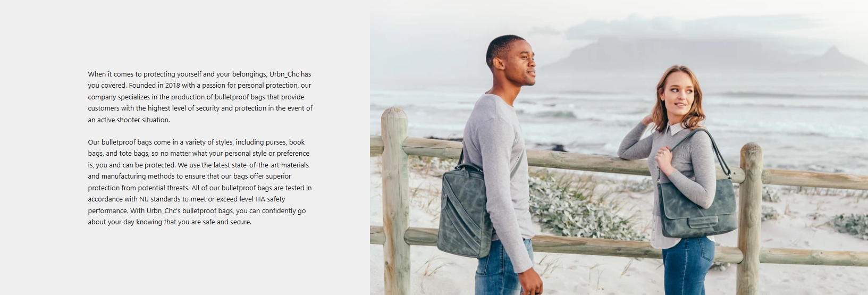
Task: Click the wooden fence post beside woman
Action: tap(751, 218)
